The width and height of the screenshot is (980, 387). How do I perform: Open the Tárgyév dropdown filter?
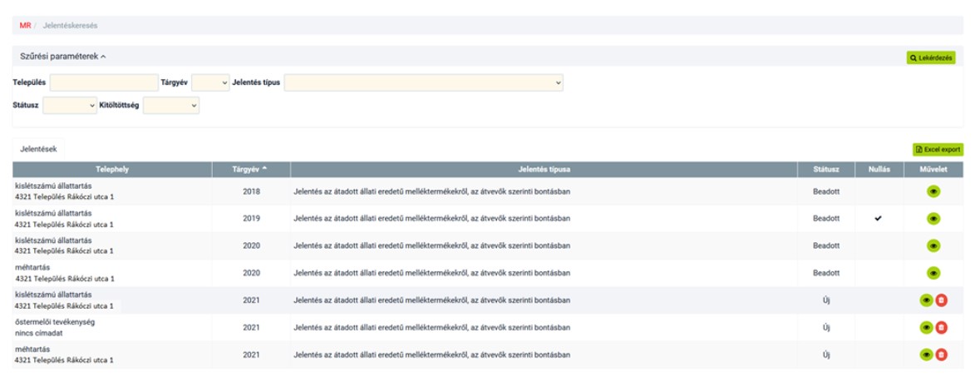(x=209, y=82)
